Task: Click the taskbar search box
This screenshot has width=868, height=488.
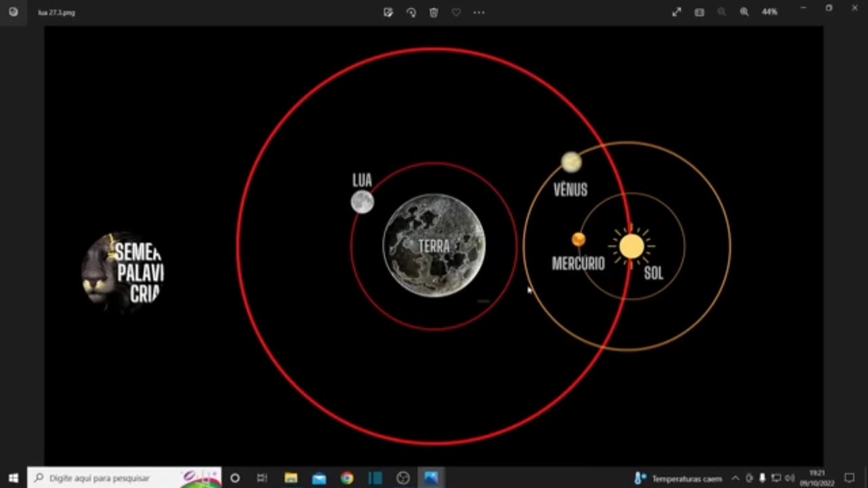Action: pos(125,478)
